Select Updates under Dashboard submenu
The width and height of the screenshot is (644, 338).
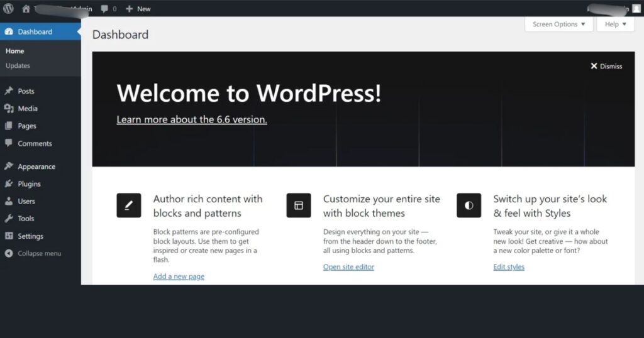18,66
